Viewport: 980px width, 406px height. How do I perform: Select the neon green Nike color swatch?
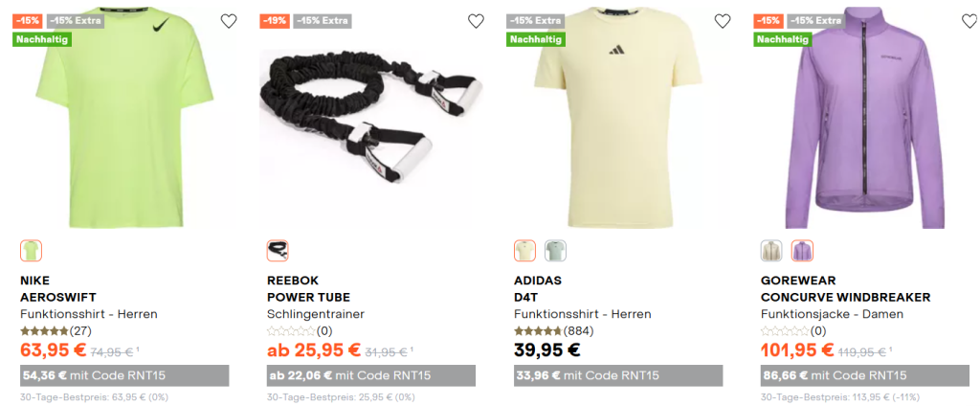tap(31, 251)
